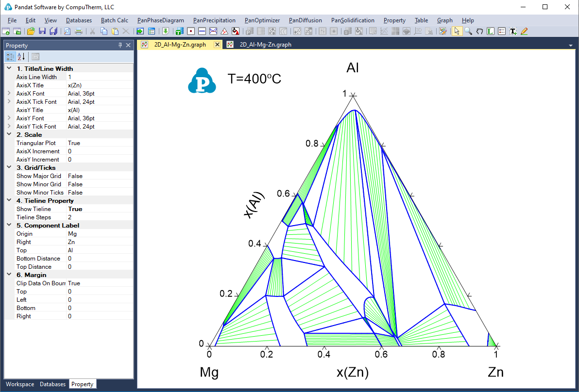Image resolution: width=579 pixels, height=392 pixels.
Task: Select the magnifier zoom tool
Action: click(x=468, y=31)
